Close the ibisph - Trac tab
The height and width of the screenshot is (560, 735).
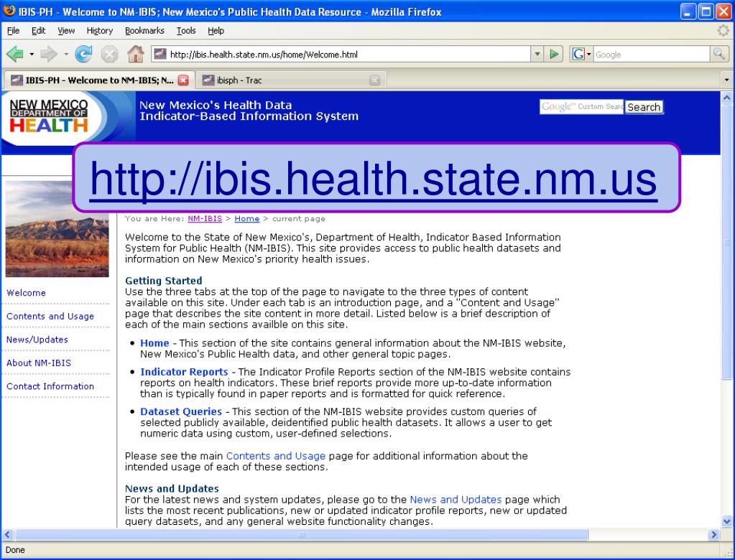tap(374, 80)
